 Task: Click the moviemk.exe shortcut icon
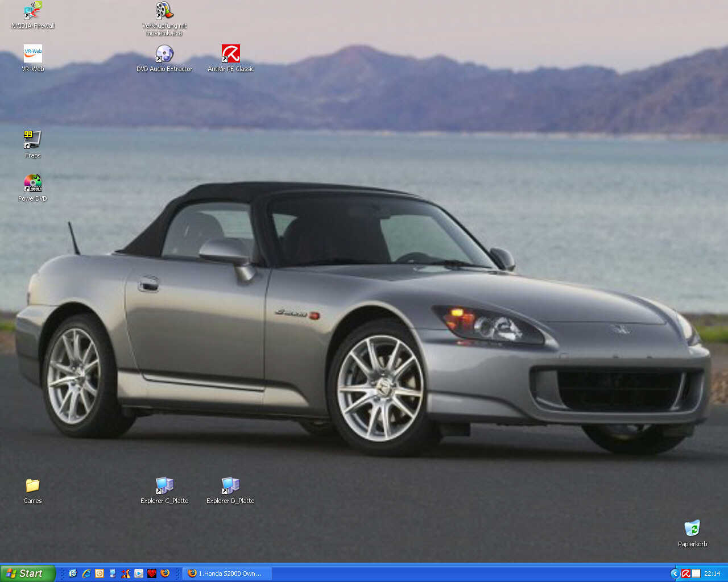point(164,11)
